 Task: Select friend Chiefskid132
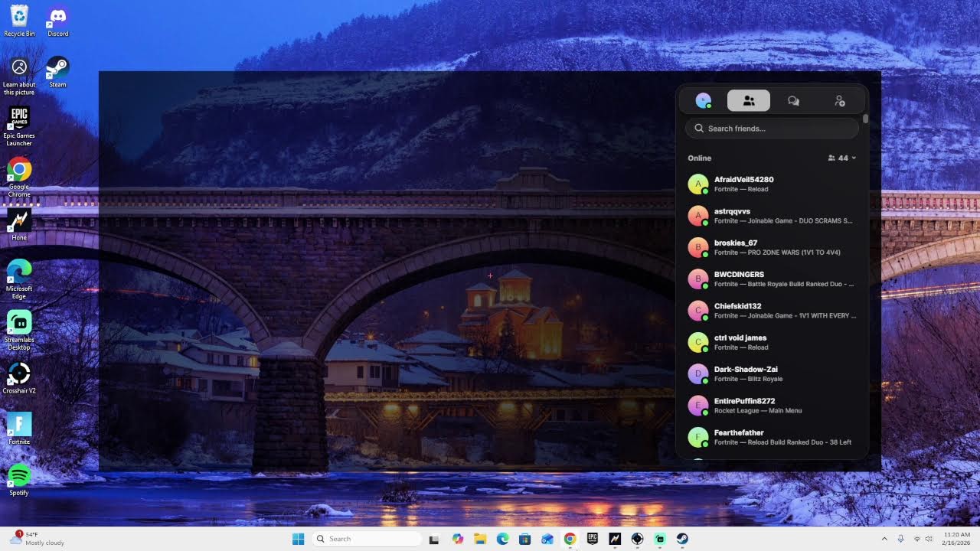pos(772,311)
